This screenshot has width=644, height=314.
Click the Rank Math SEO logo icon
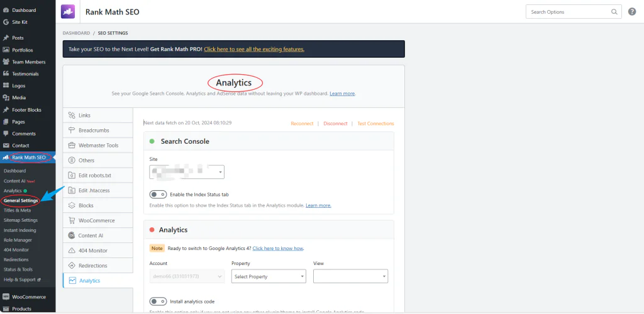(69, 11)
